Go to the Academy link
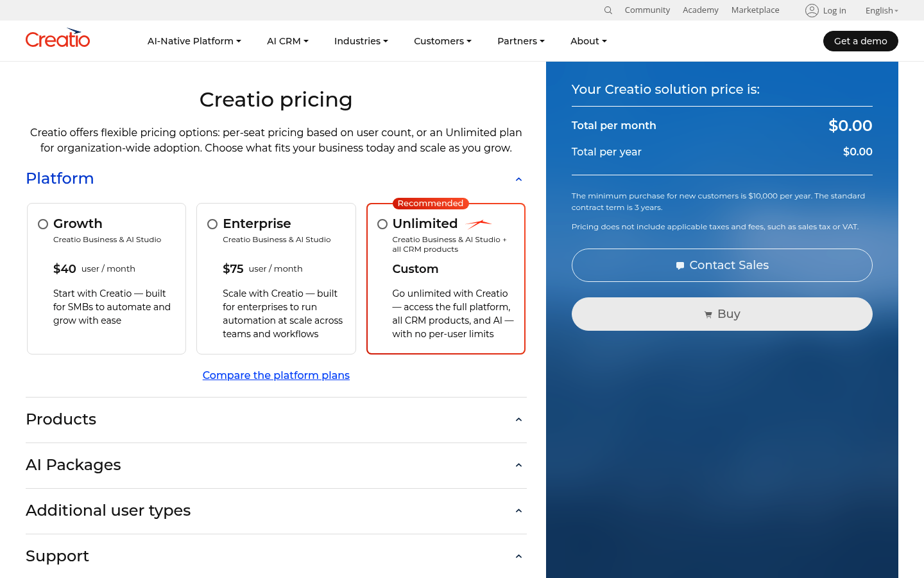Image resolution: width=924 pixels, height=578 pixels. tap(701, 10)
